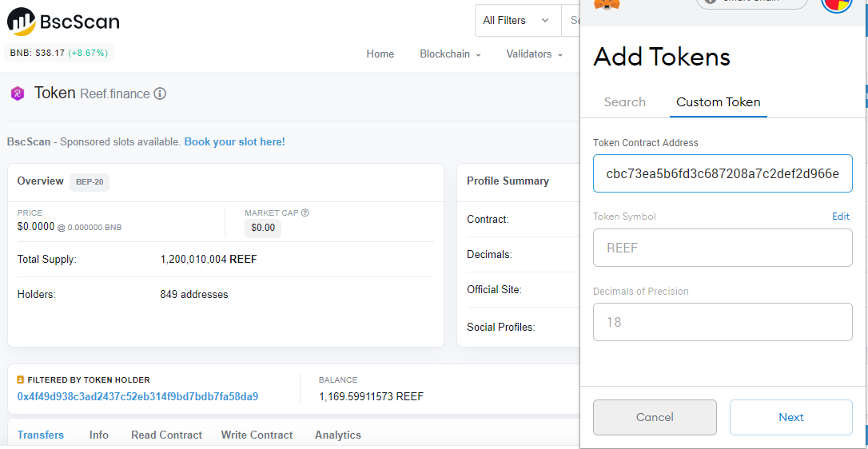Click the Social Profiles: label

[501, 328]
